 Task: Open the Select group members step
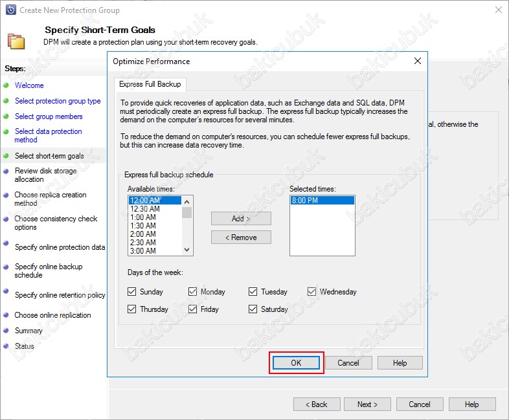point(49,116)
